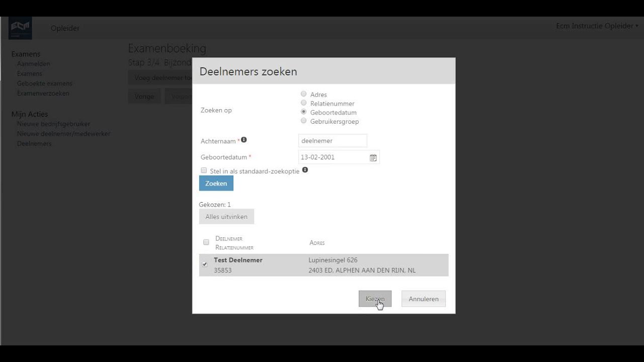This screenshot has height=362, width=644.
Task: Open the calendar icon beside Geboortedatum
Action: coord(373,157)
